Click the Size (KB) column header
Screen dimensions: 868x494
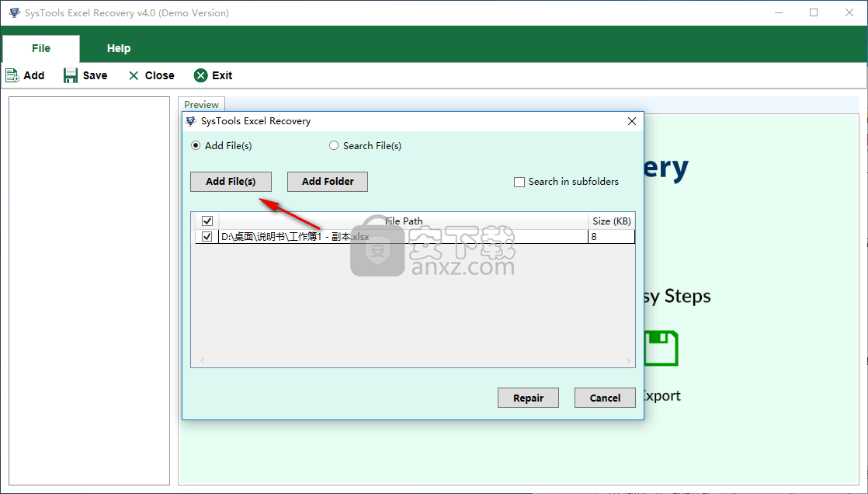coord(612,221)
